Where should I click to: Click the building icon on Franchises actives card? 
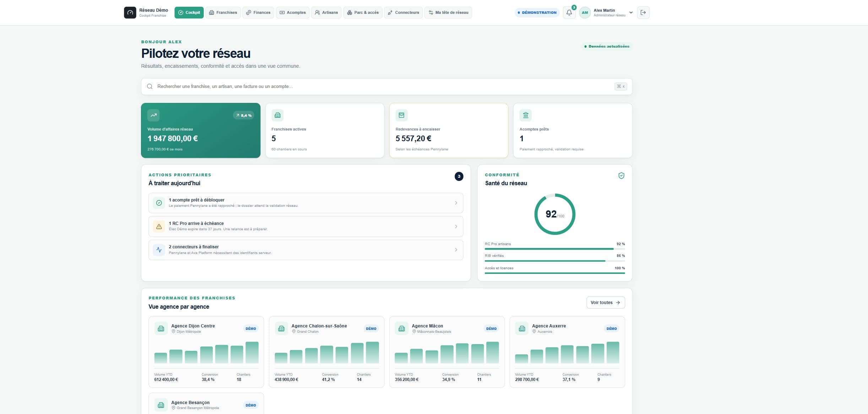pos(277,115)
